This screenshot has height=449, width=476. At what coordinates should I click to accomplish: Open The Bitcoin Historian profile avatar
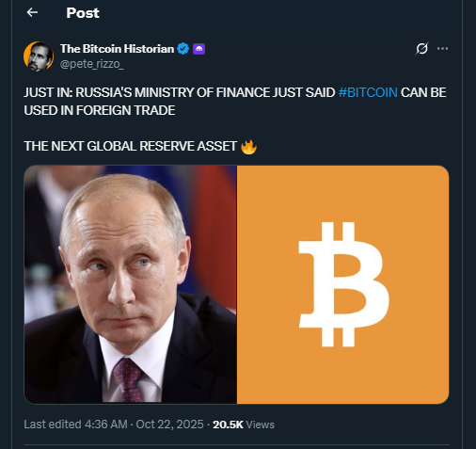[x=39, y=56]
